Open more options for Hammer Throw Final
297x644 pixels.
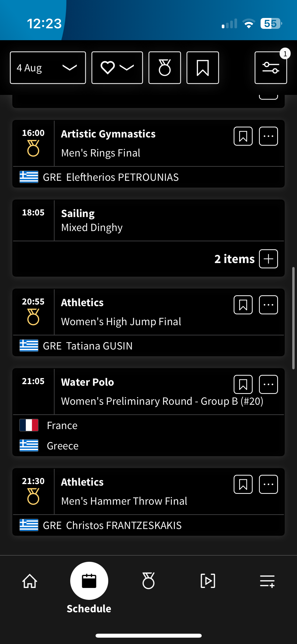[x=268, y=484]
